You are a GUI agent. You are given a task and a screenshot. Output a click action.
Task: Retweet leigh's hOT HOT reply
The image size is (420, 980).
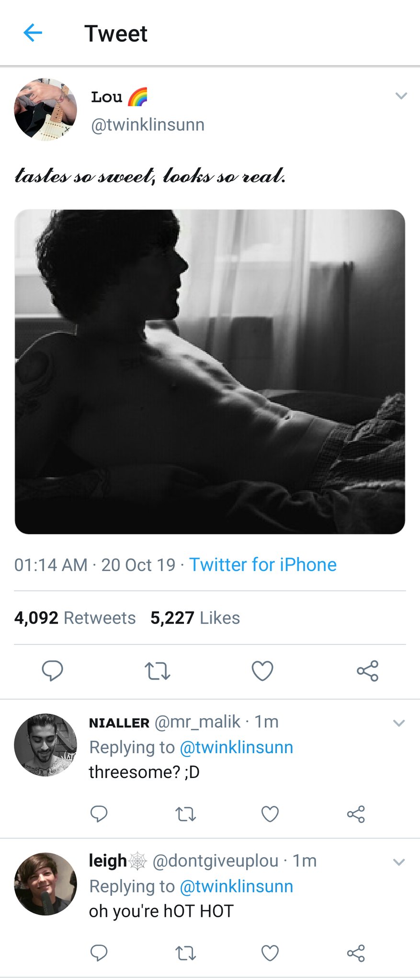point(185,953)
